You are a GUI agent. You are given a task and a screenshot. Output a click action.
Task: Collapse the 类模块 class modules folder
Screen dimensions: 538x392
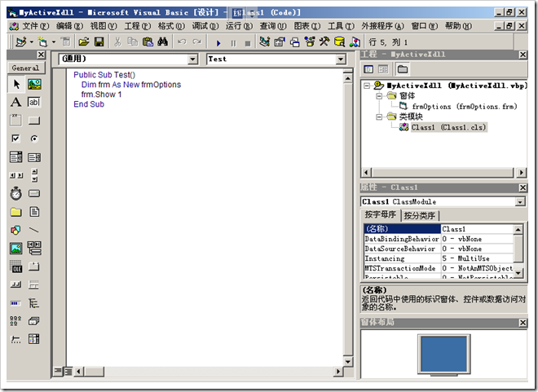379,117
